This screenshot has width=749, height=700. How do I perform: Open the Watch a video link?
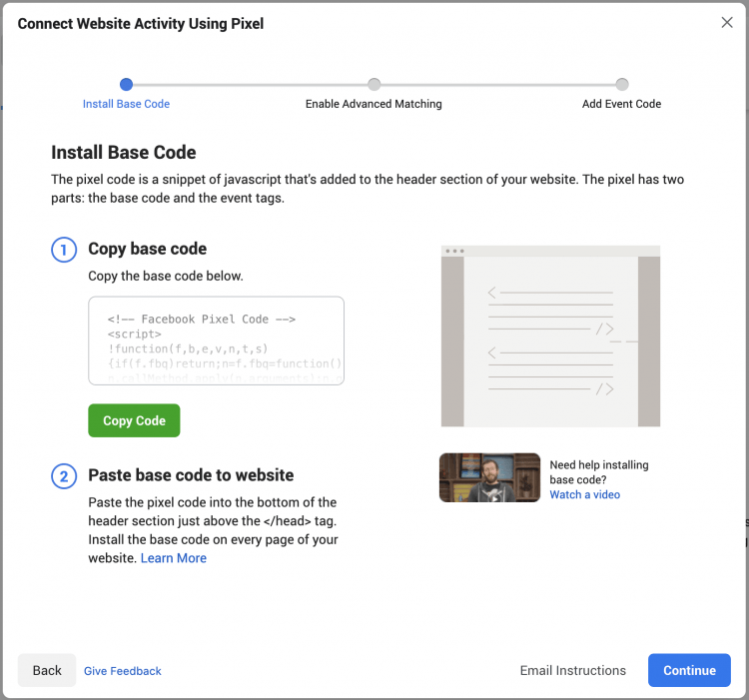click(584, 495)
